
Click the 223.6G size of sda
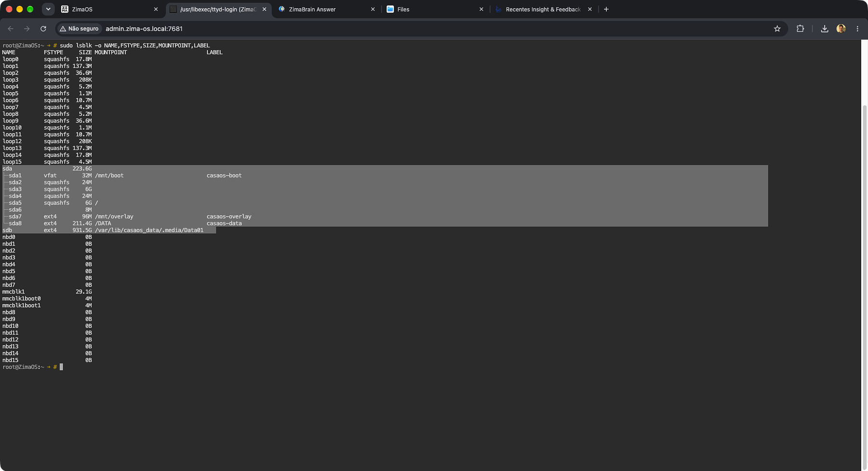[82, 169]
